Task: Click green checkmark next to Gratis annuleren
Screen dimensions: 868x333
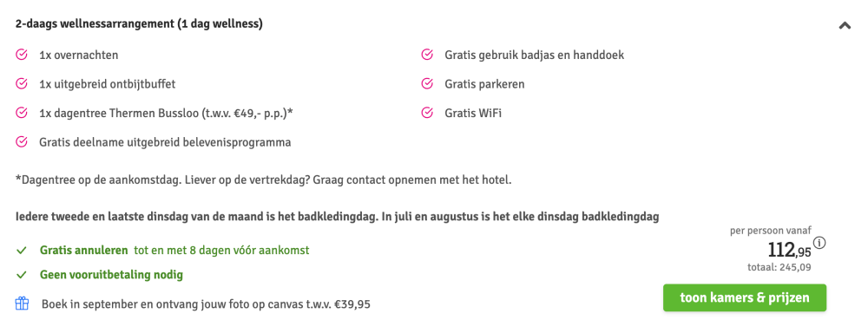Action: [x=22, y=251]
